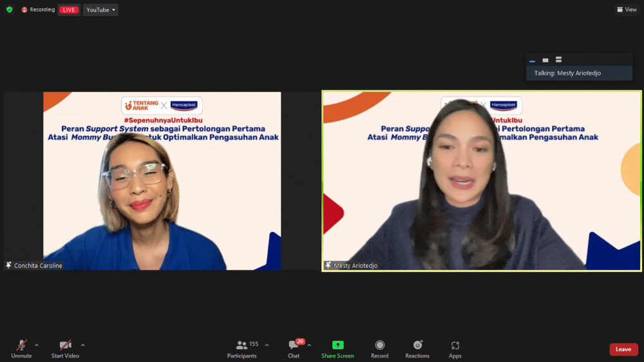Select Mesty Ariotedjo's video tile

[x=481, y=181]
